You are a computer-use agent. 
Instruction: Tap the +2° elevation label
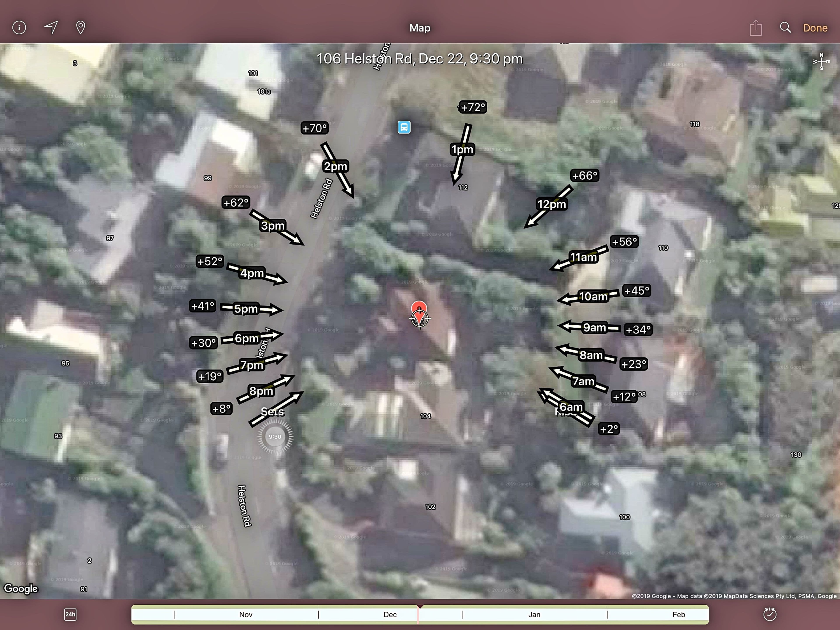(609, 429)
